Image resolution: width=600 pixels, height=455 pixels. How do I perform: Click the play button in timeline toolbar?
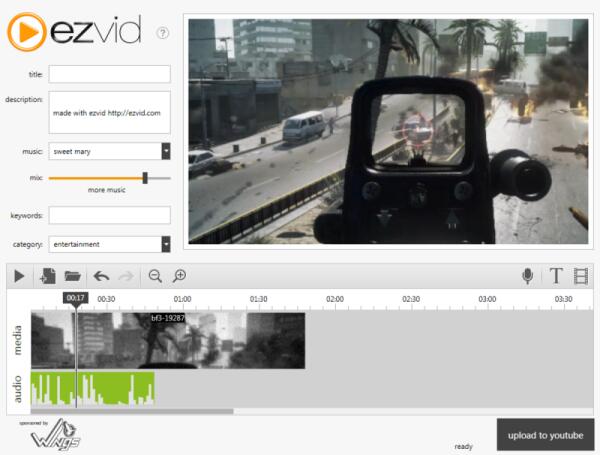pyautogui.click(x=19, y=276)
